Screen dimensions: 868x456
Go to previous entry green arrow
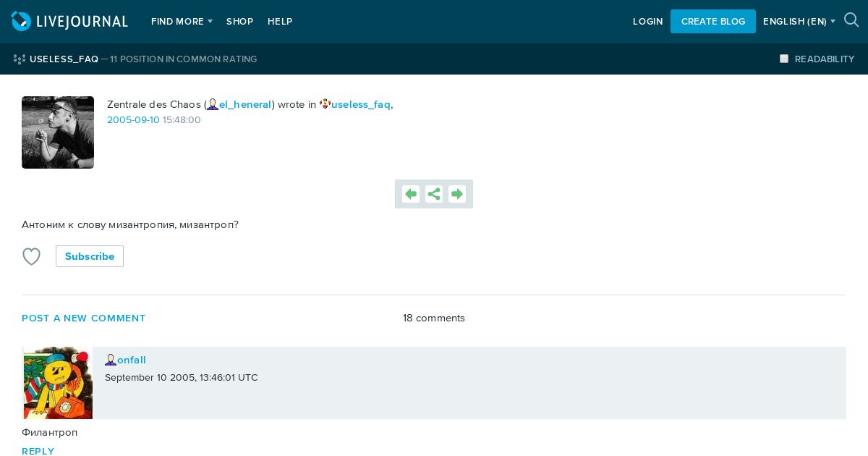point(411,194)
